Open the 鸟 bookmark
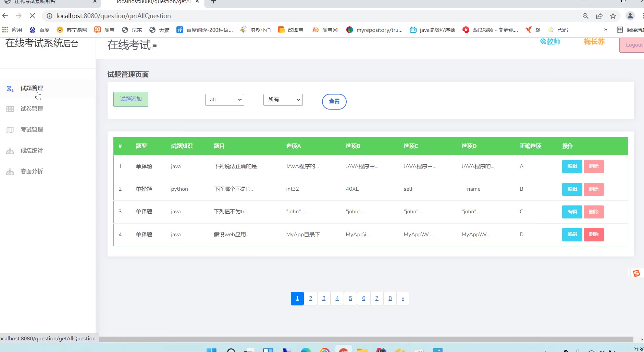This screenshot has height=352, width=644. pos(533,30)
